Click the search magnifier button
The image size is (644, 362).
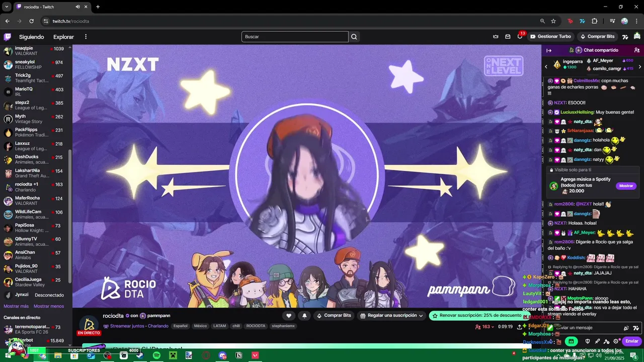tap(354, 37)
